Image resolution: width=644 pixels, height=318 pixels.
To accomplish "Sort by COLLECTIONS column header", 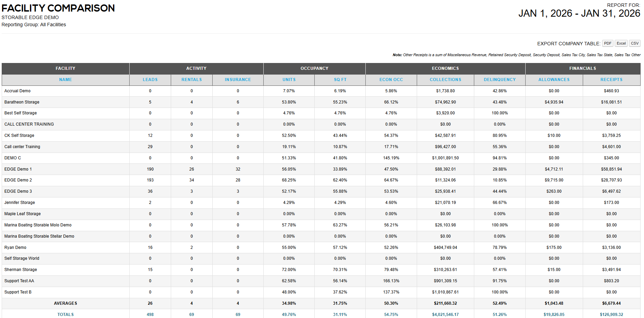I will [445, 80].
